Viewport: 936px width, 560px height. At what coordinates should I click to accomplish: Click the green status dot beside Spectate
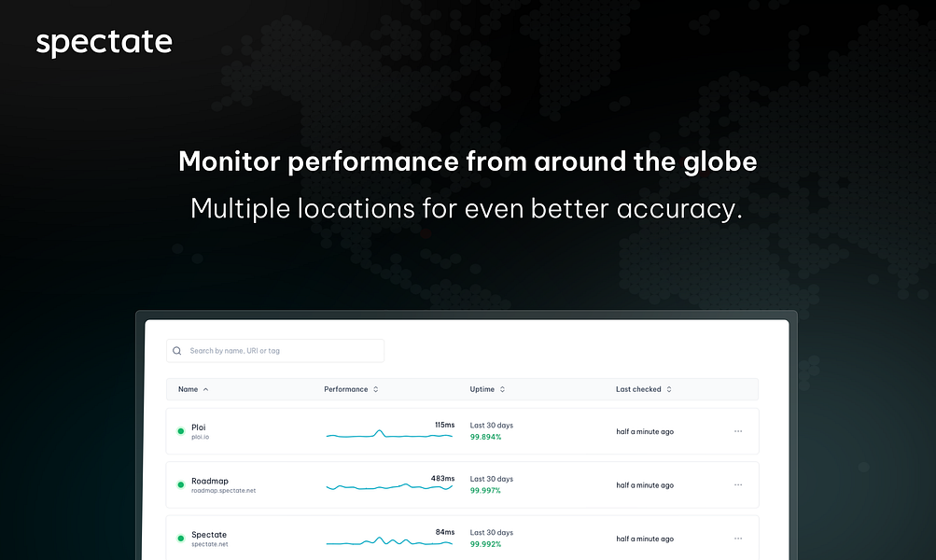point(179,538)
